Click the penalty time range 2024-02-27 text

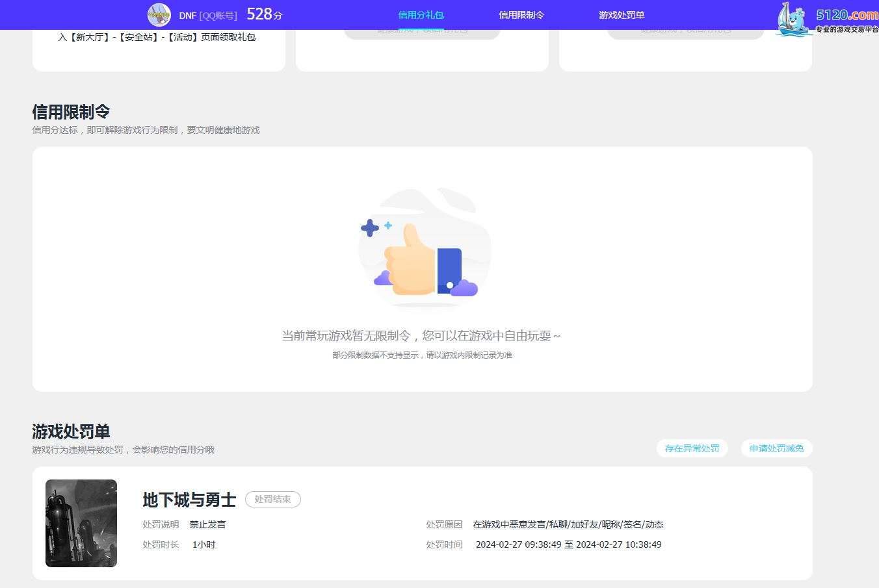[568, 544]
